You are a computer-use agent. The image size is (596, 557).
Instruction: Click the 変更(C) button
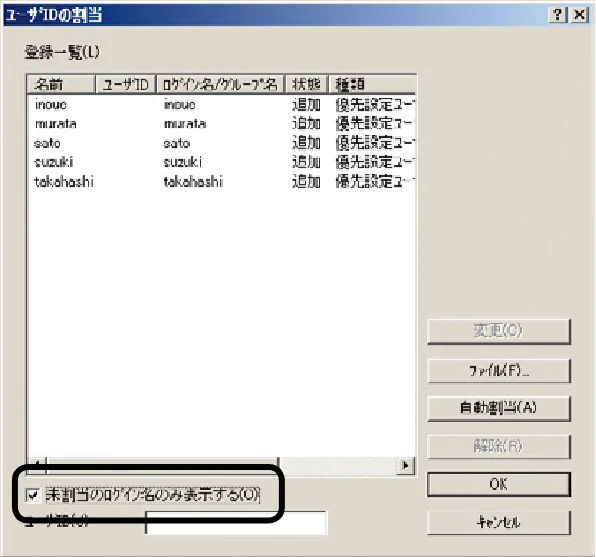(499, 332)
